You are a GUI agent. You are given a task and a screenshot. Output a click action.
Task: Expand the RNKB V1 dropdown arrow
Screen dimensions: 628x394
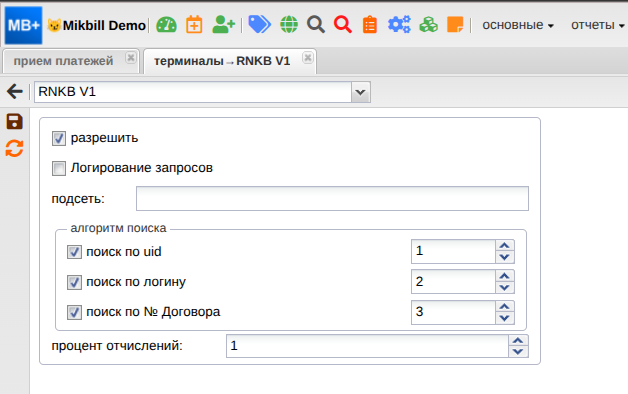point(360,92)
